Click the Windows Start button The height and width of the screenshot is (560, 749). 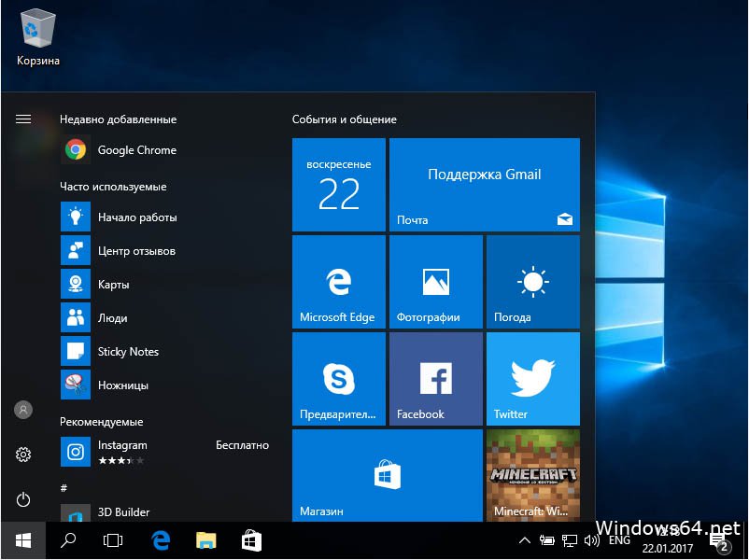(23, 540)
